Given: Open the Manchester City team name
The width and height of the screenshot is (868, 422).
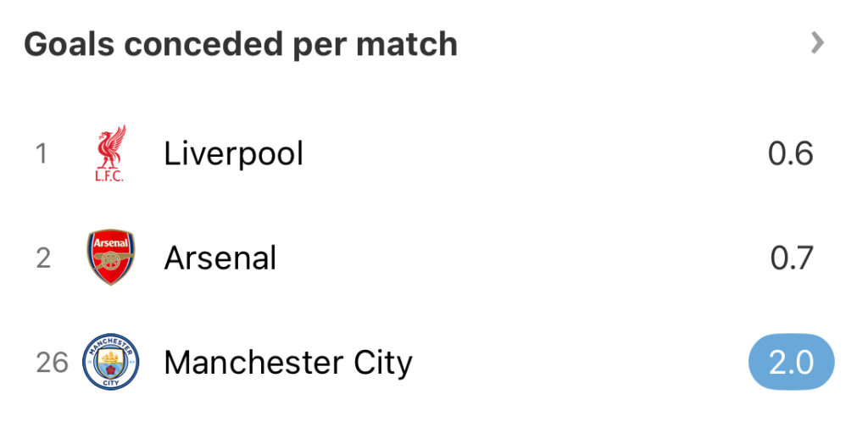Looking at the screenshot, I should point(288,363).
